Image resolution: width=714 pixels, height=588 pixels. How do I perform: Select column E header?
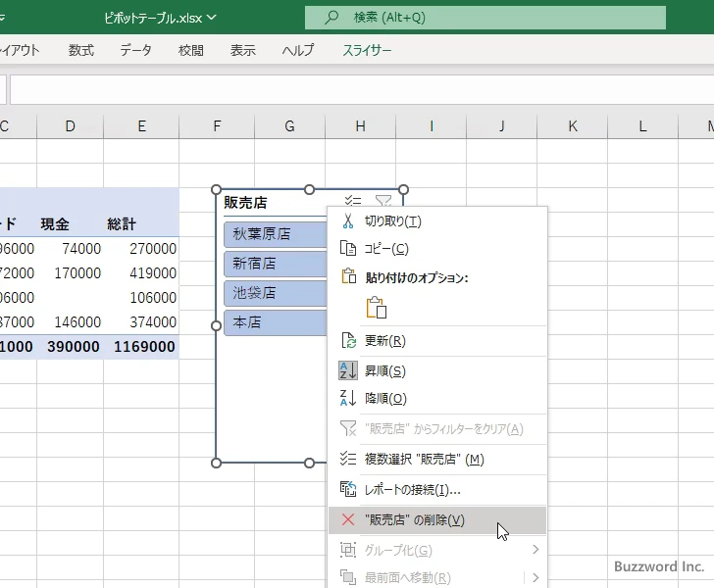(141, 126)
